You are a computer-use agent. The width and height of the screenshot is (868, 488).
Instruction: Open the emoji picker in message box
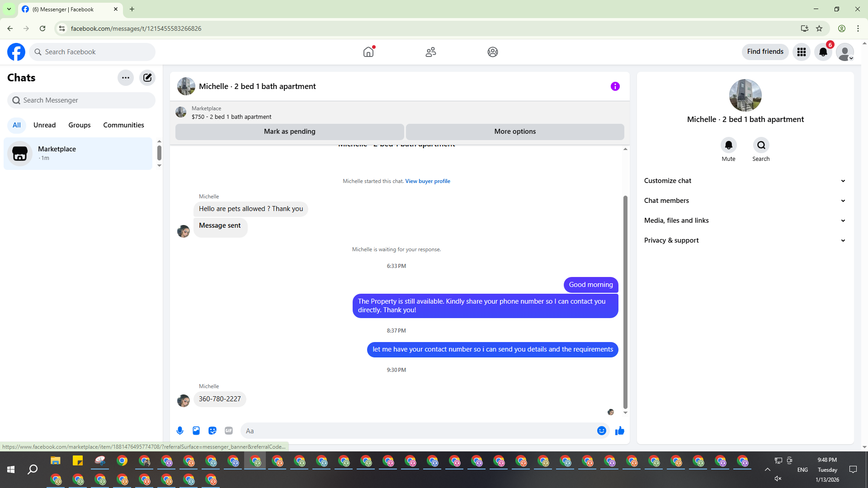pyautogui.click(x=601, y=431)
